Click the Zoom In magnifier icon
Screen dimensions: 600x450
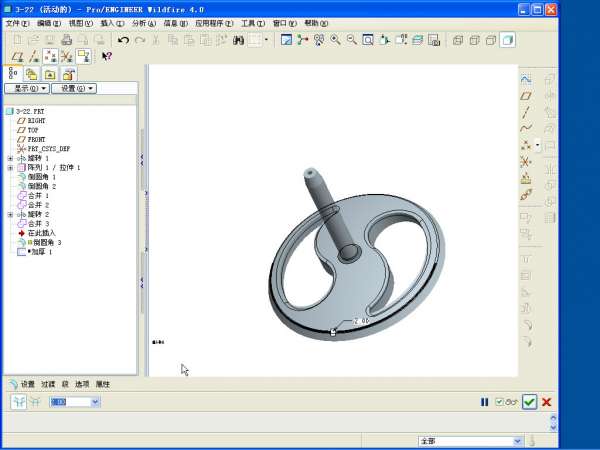coord(335,40)
